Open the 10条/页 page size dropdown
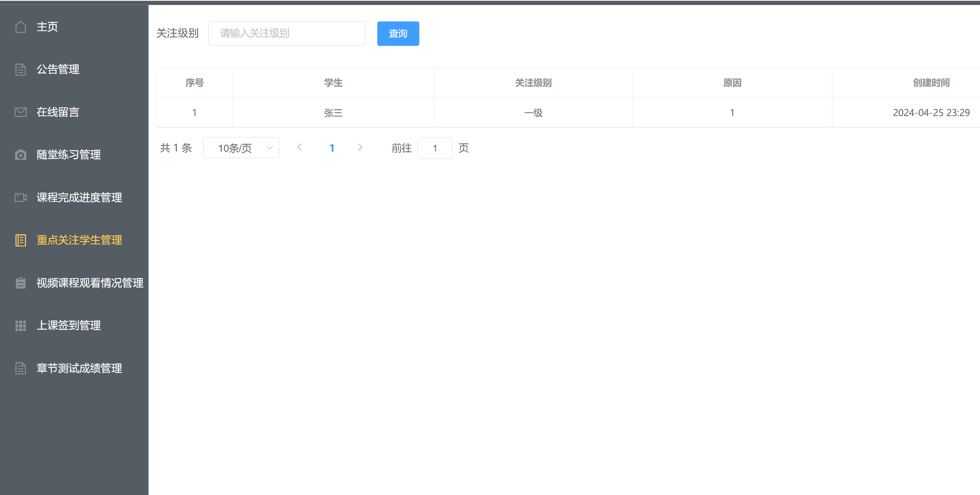This screenshot has width=980, height=495. [x=241, y=148]
